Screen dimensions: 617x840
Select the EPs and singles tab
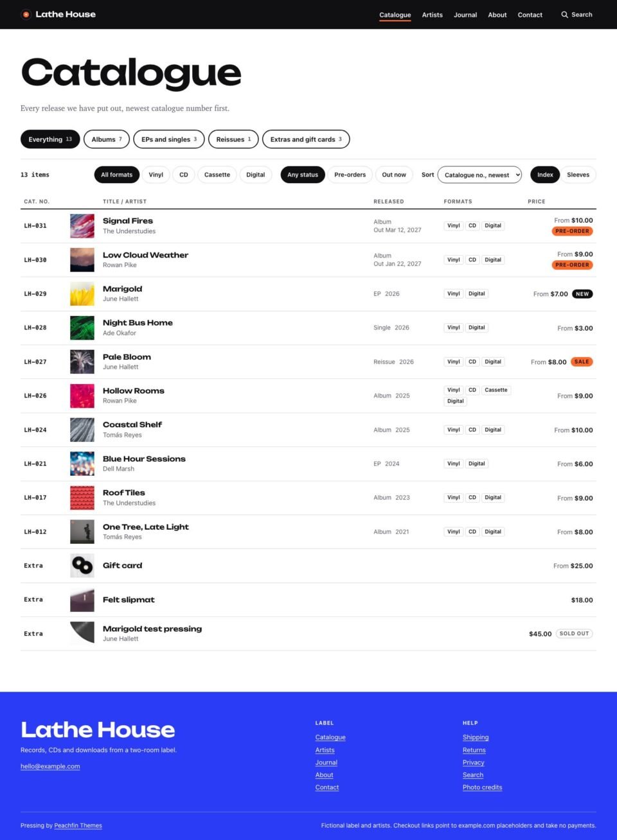[169, 139]
